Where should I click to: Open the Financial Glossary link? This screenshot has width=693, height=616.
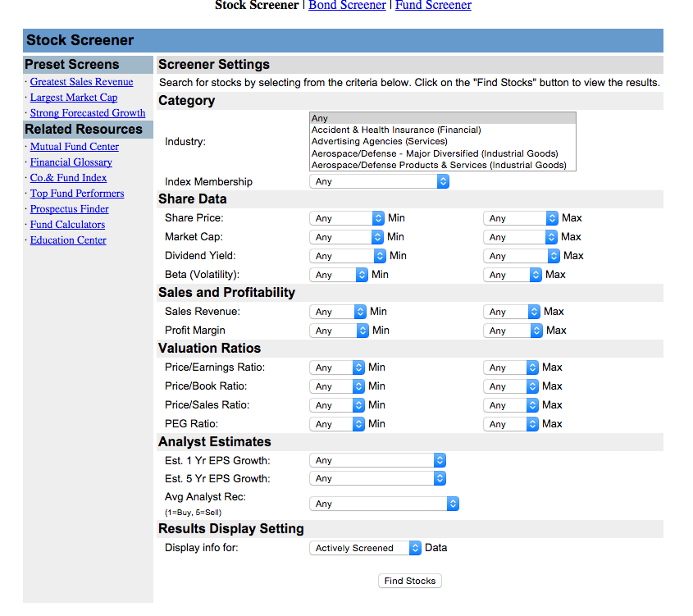pyautogui.click(x=71, y=162)
